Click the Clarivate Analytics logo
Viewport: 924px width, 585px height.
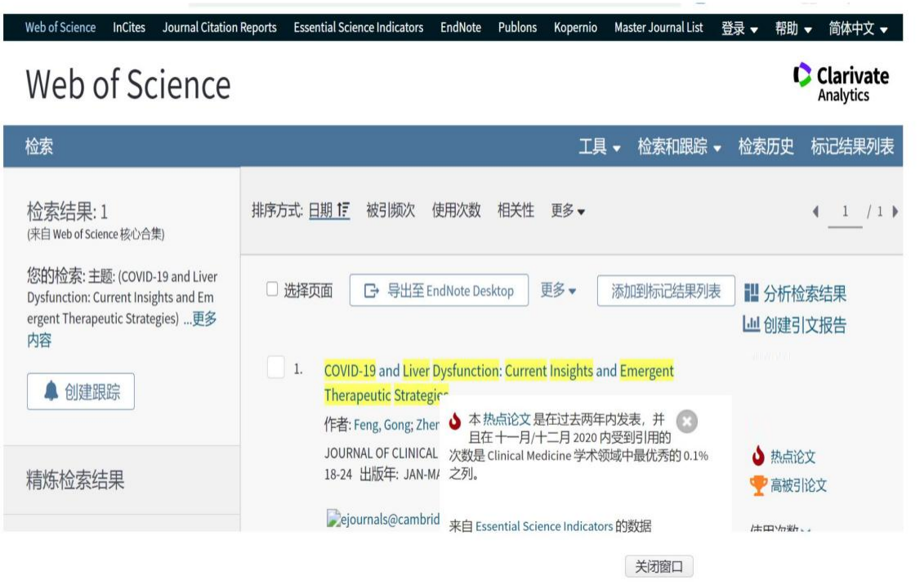(x=841, y=83)
